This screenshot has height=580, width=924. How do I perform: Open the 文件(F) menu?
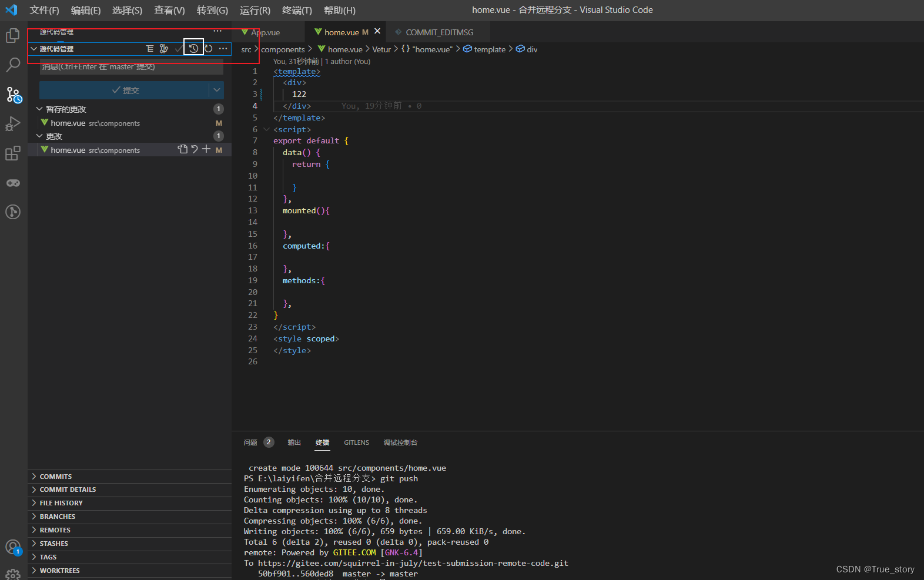pos(45,10)
